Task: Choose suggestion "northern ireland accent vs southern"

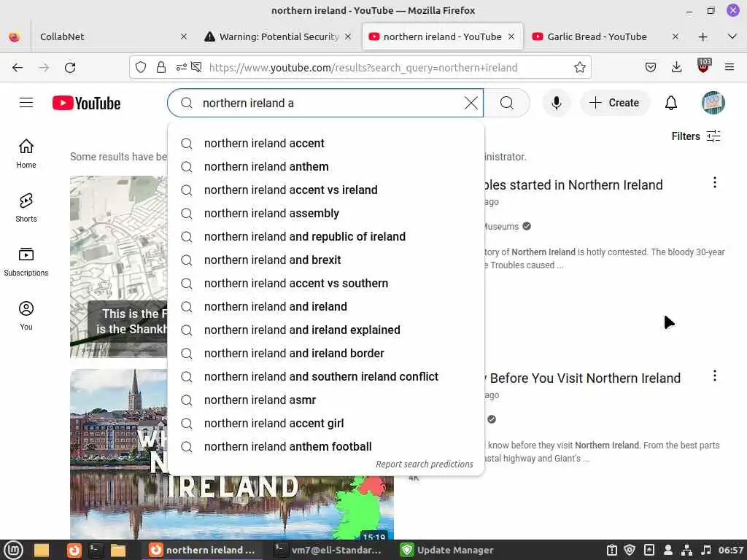Action: tap(326, 284)
